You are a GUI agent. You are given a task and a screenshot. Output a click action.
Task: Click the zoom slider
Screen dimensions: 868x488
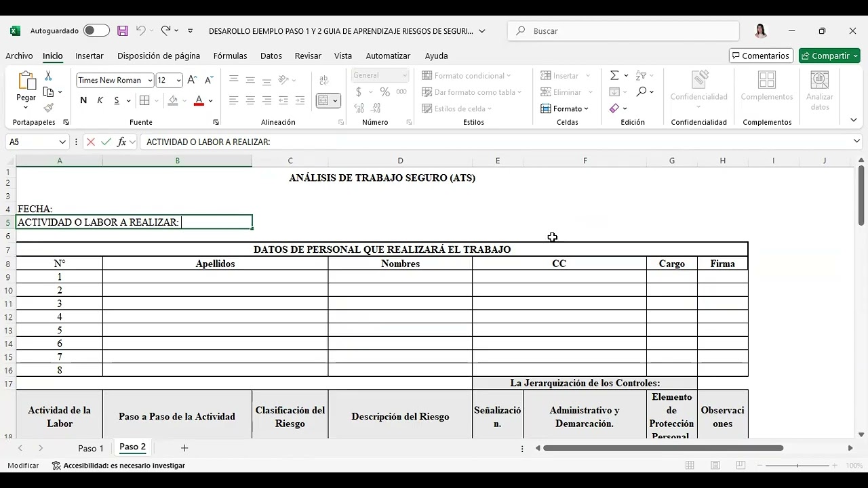797,466
